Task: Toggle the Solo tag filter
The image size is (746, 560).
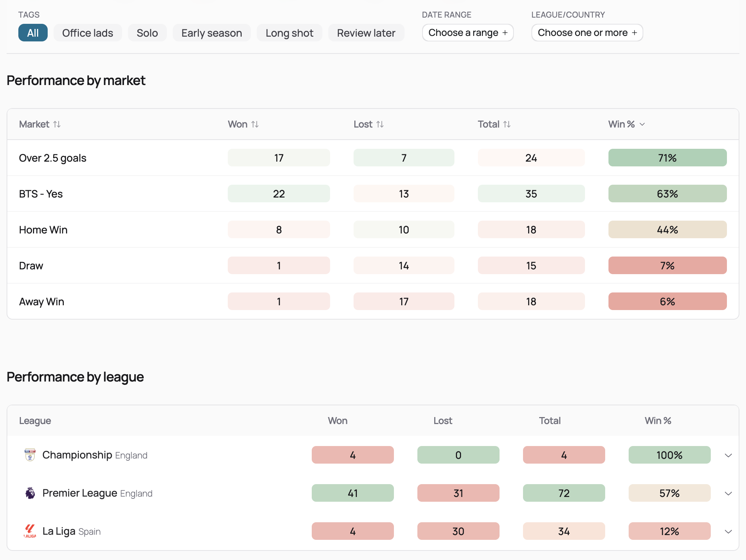Action: point(147,33)
